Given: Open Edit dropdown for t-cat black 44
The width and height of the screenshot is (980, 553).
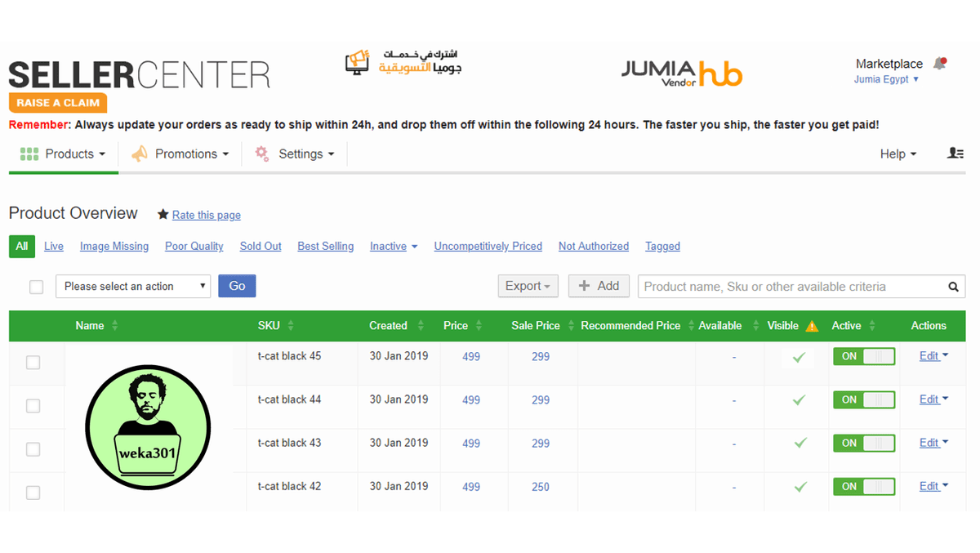Looking at the screenshot, I should 933,399.
